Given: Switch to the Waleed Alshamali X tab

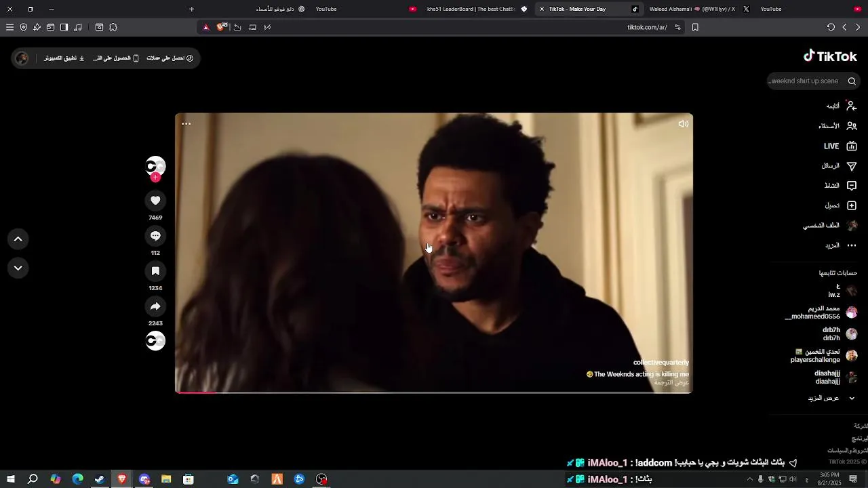Looking at the screenshot, I should [698, 9].
